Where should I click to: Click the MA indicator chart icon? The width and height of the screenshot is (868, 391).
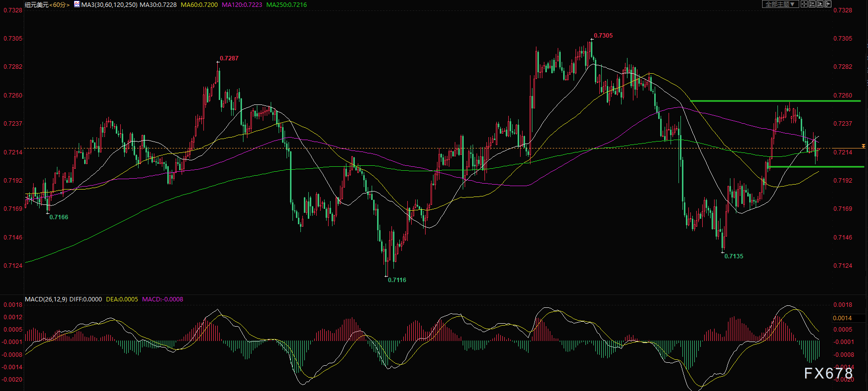pyautogui.click(x=77, y=4)
